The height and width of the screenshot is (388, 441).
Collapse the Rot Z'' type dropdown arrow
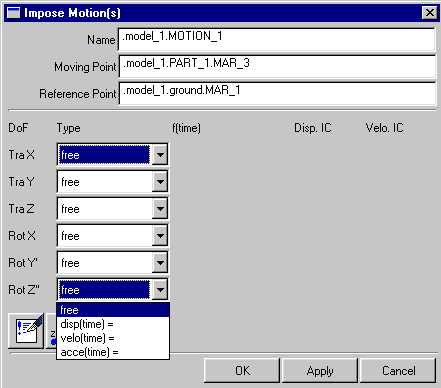[x=160, y=290]
